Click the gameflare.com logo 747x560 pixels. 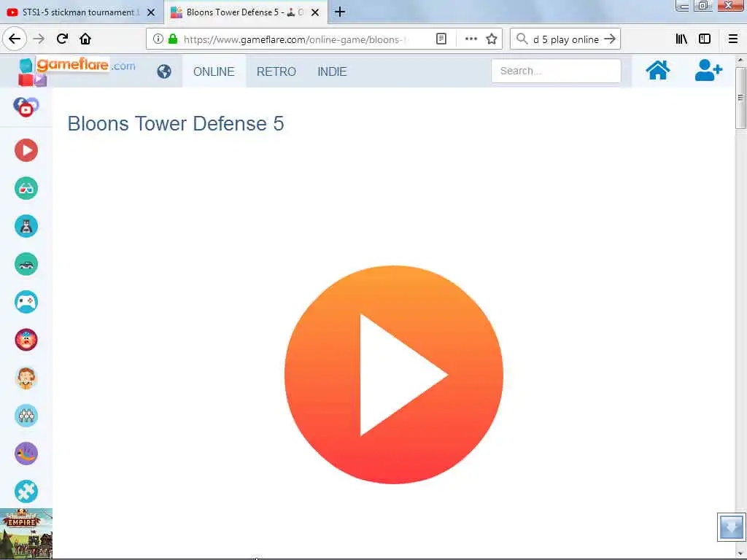click(x=76, y=71)
